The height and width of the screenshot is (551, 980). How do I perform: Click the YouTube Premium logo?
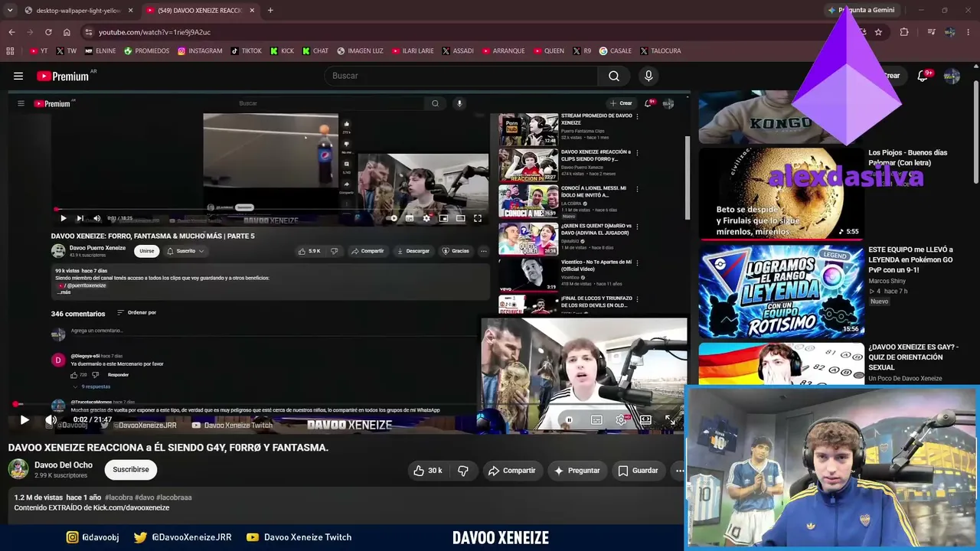coord(63,76)
